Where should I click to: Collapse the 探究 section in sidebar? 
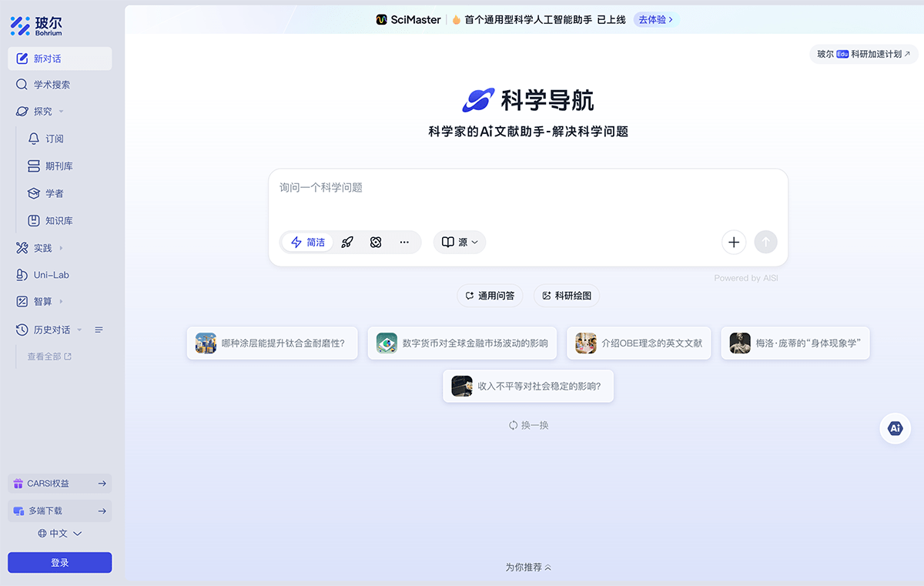(59, 110)
